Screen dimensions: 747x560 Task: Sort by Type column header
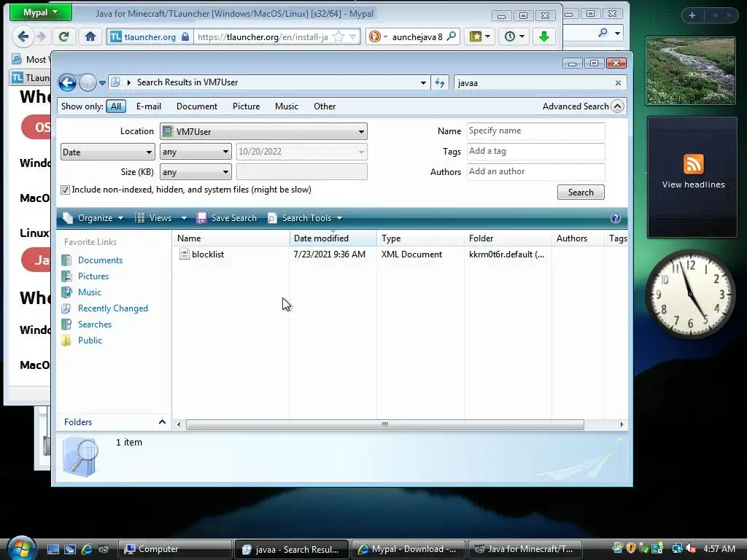420,238
